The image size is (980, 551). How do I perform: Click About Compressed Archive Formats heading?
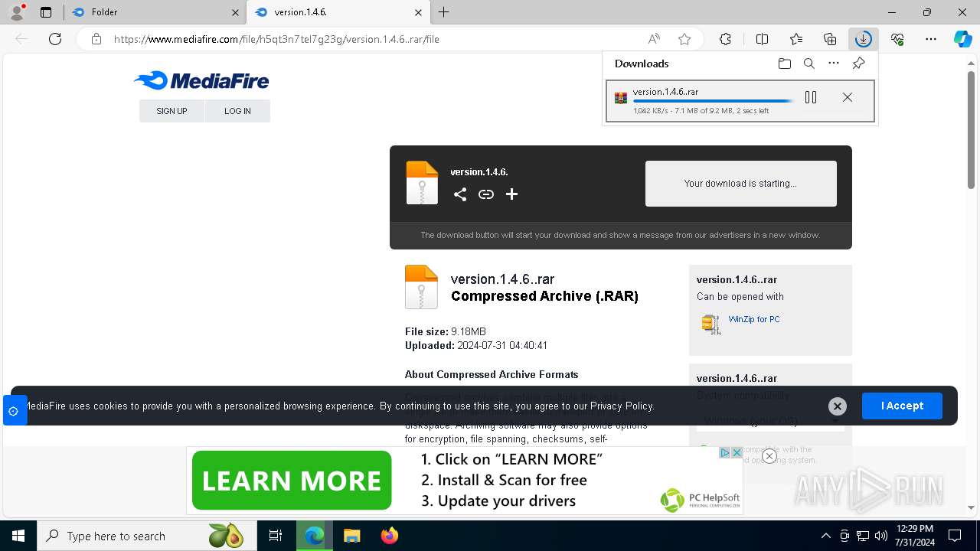[492, 374]
